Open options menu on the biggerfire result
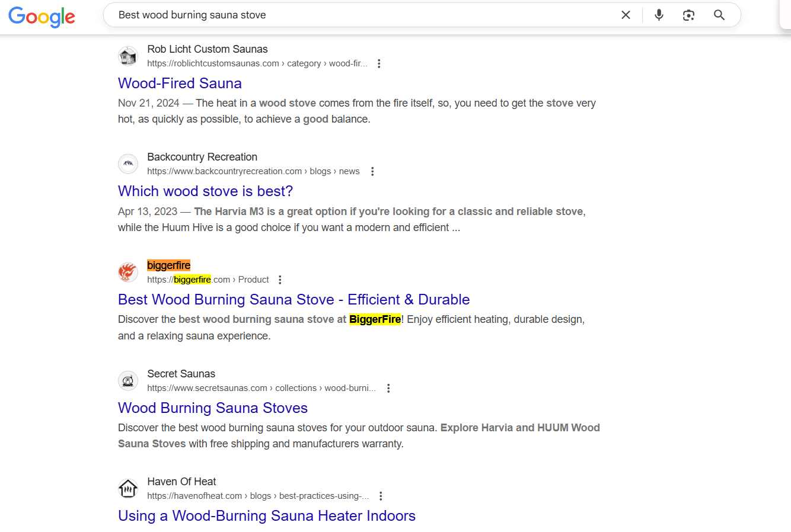791x532 pixels. 279,279
